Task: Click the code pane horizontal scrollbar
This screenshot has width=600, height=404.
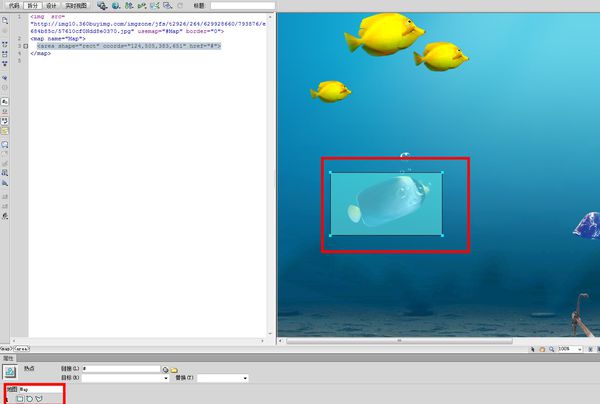Action: [138, 340]
